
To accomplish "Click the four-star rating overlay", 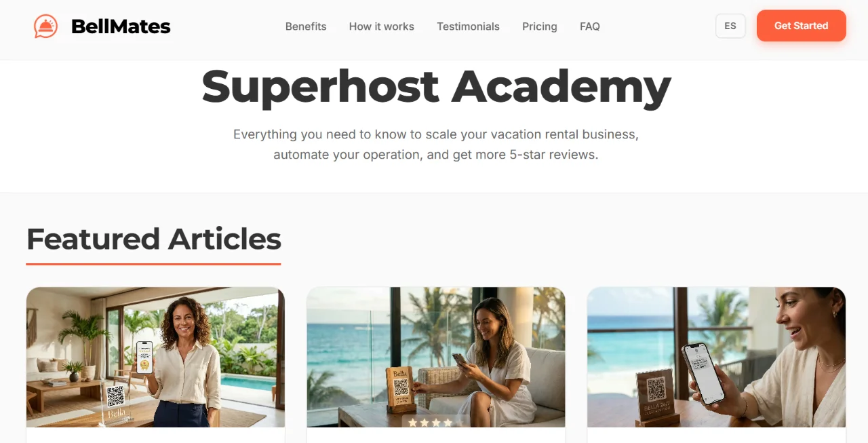I will click(x=429, y=422).
